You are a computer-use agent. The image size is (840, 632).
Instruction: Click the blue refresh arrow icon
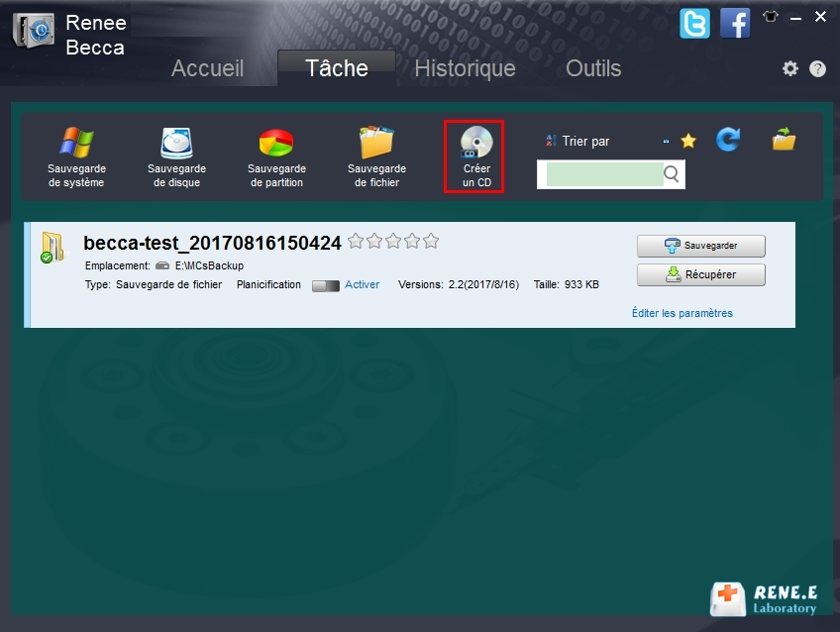click(728, 140)
